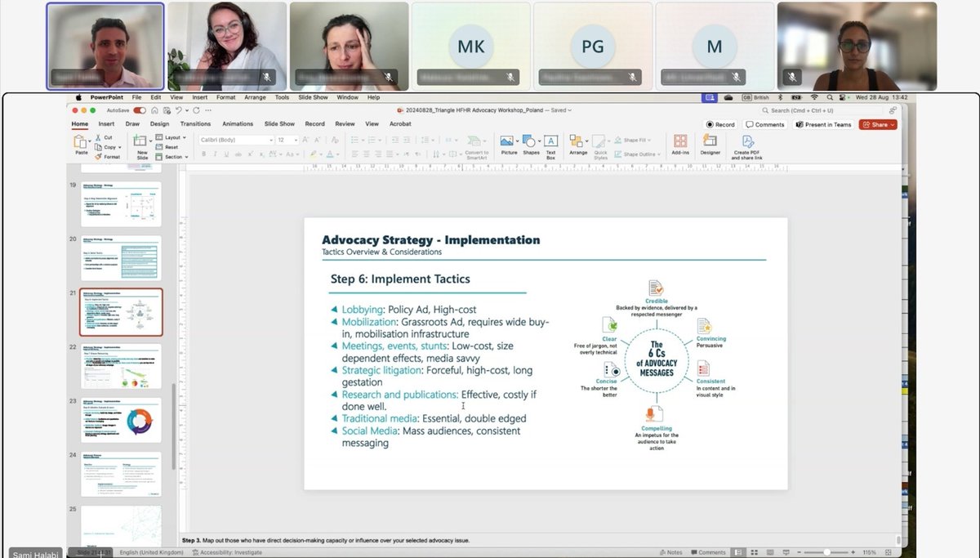Apply Underline formatting
The image size is (980, 558).
[x=226, y=154]
